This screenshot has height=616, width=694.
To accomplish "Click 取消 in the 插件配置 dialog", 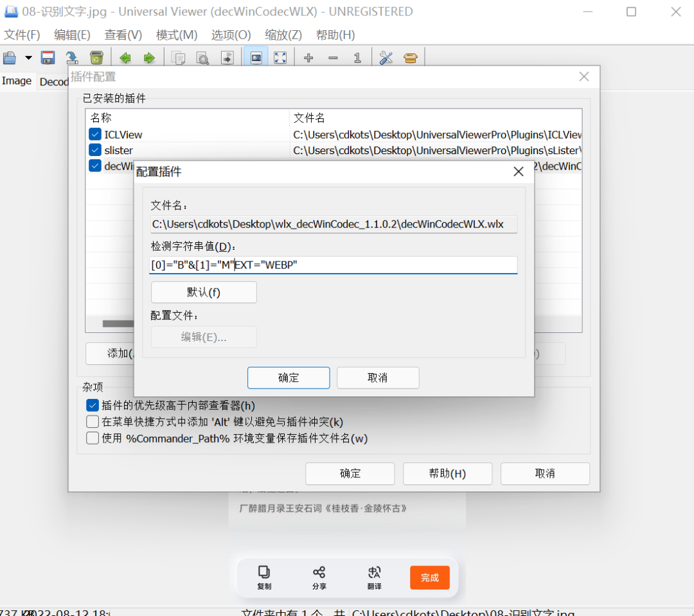I will [x=545, y=473].
